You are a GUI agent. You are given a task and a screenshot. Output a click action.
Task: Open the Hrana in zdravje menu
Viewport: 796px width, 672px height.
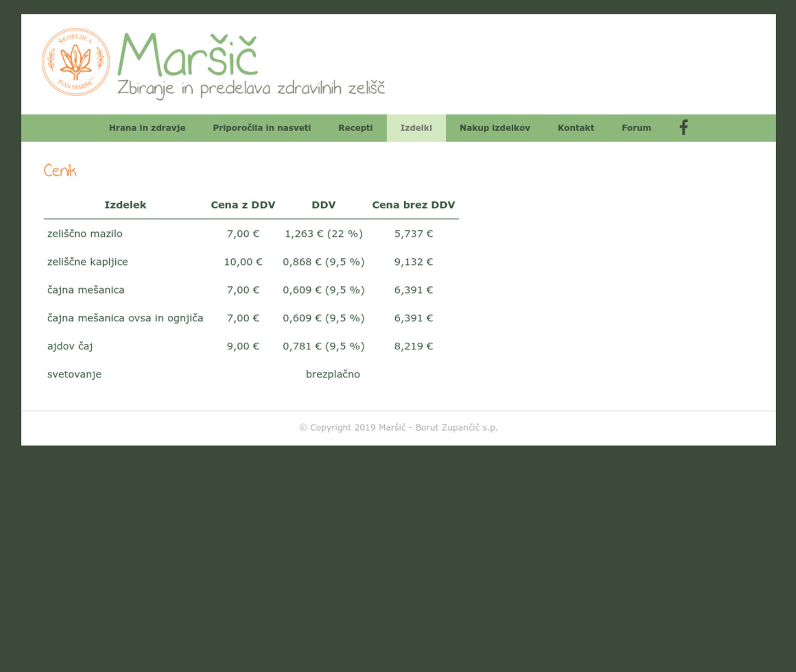click(147, 128)
